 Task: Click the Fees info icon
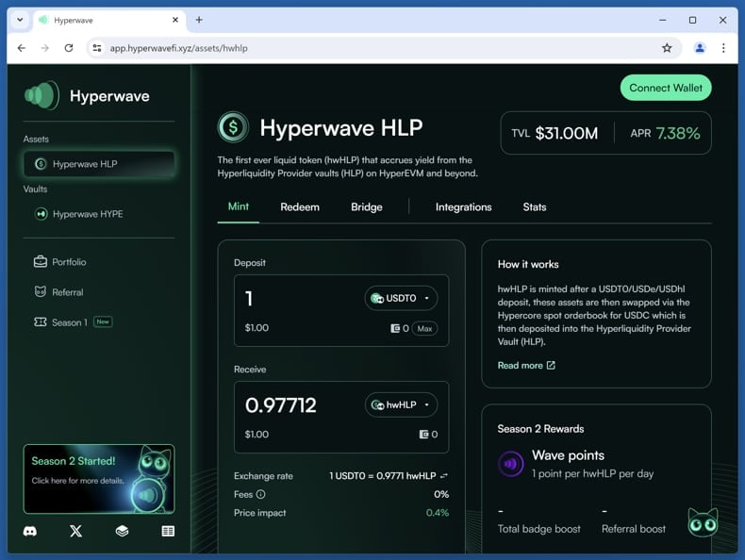pyautogui.click(x=261, y=494)
